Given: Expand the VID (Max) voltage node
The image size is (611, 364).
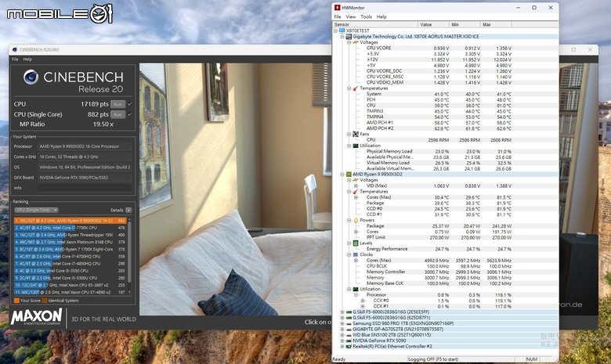Looking at the screenshot, I should [356, 186].
